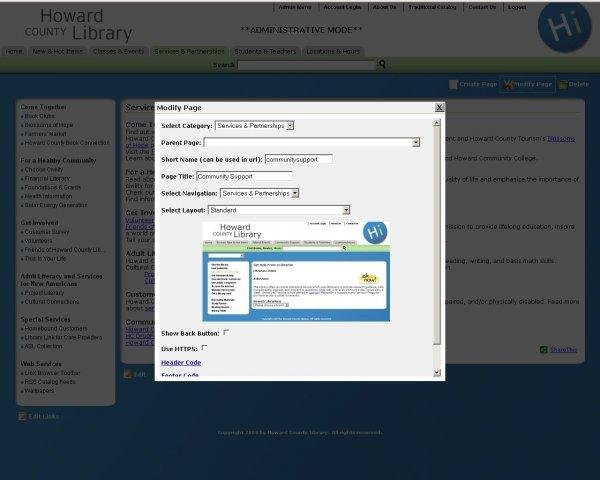Viewport: 600px width, 480px height.
Task: Click the Modify Page icon
Action: [x=507, y=85]
